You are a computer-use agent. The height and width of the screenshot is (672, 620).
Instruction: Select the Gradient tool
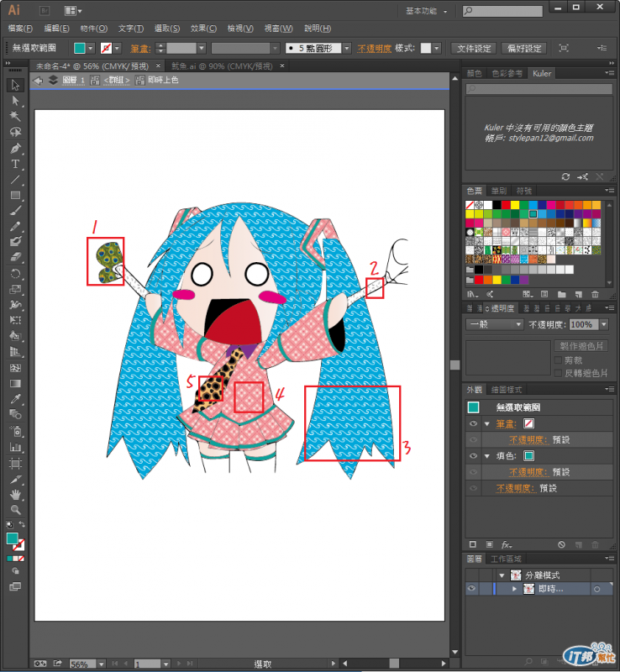[15, 384]
